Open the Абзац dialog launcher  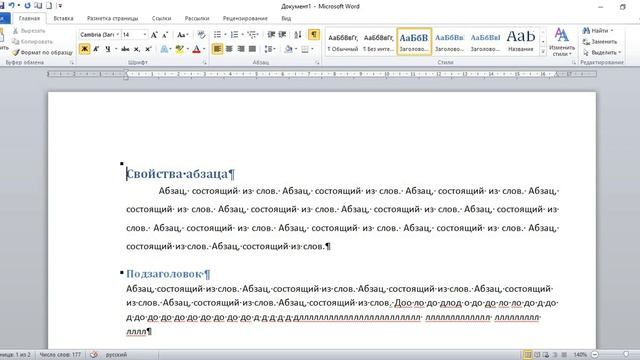coord(317,62)
